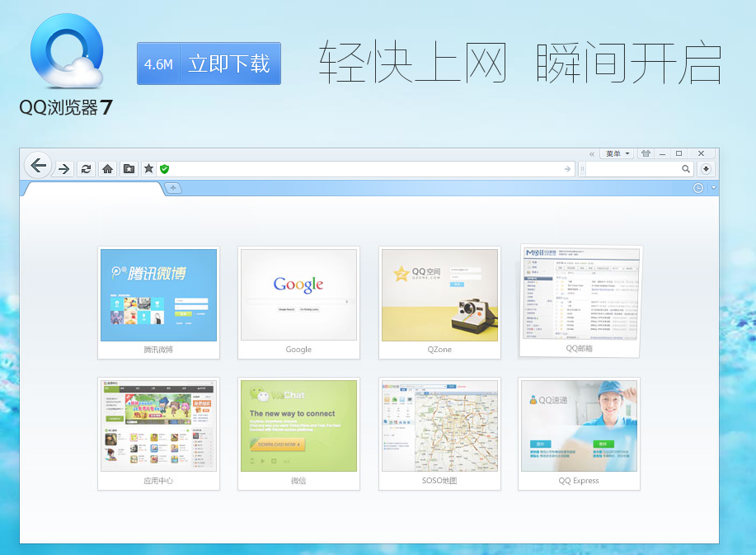Bookmark page with the star icon
This screenshot has height=555, width=756.
(148, 168)
